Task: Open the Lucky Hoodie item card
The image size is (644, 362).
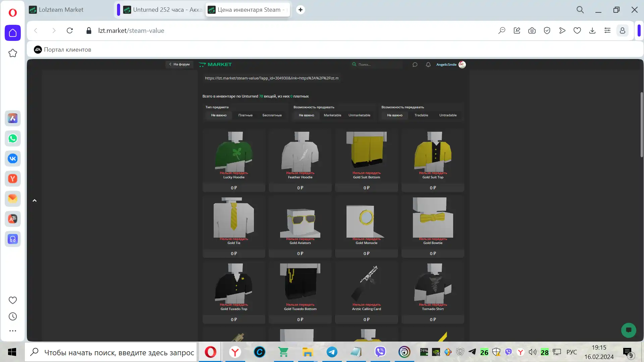Action: point(234,161)
